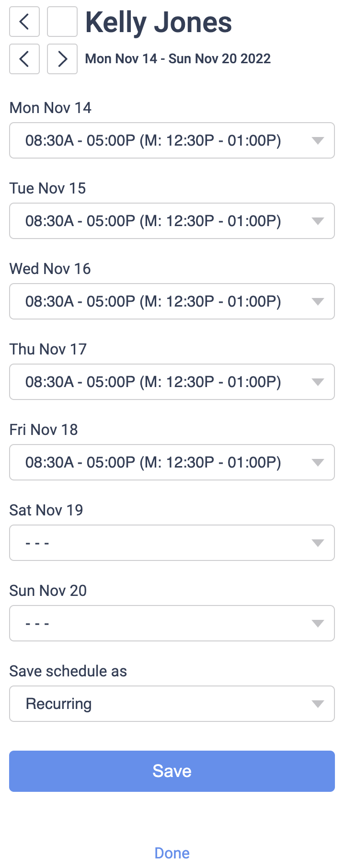This screenshot has width=345, height=868.
Task: Select a shift for Sat Nov 19
Action: pos(172,543)
